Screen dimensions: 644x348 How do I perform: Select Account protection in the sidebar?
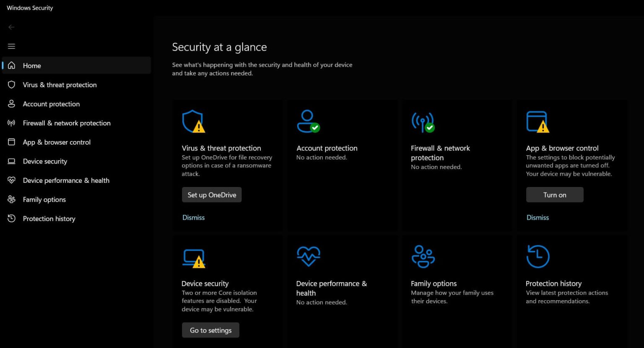51,104
